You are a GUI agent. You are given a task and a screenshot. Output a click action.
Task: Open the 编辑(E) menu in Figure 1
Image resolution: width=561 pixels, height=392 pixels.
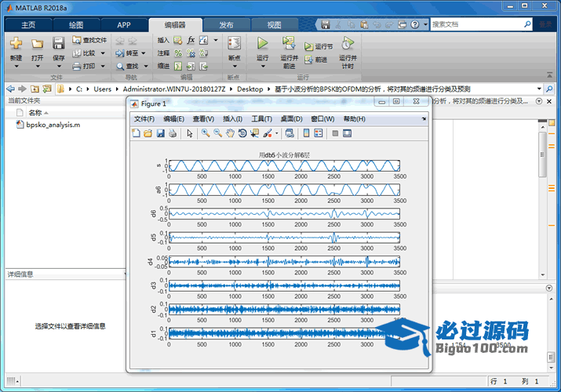tap(174, 119)
